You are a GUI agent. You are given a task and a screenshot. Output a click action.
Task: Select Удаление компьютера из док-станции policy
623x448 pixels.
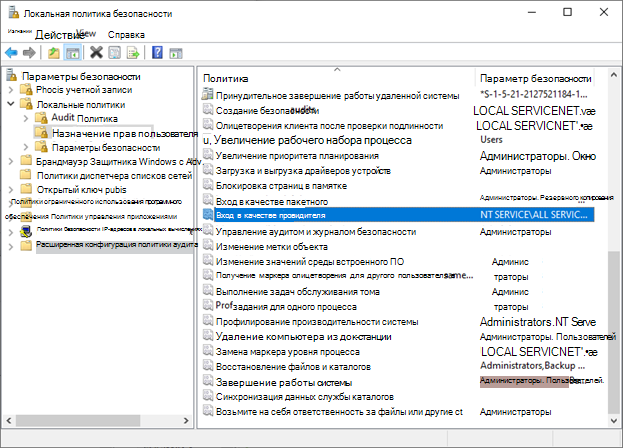[x=304, y=337]
